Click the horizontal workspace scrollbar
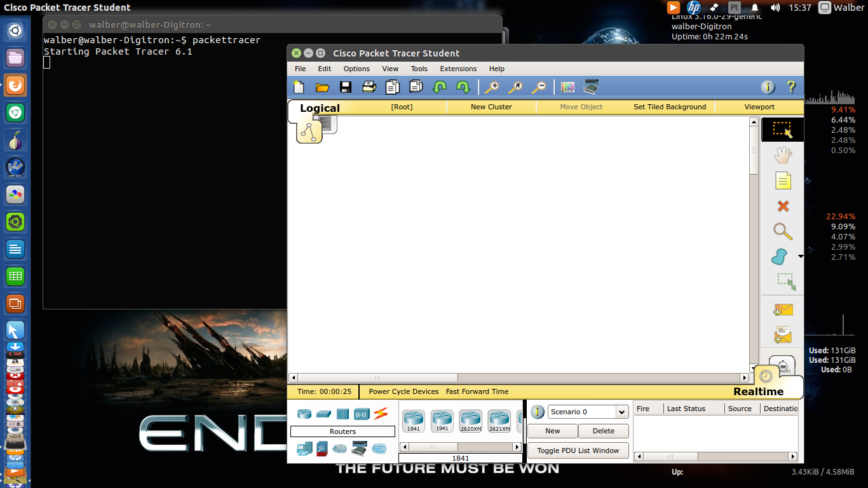Image resolution: width=868 pixels, height=488 pixels. coord(519,377)
